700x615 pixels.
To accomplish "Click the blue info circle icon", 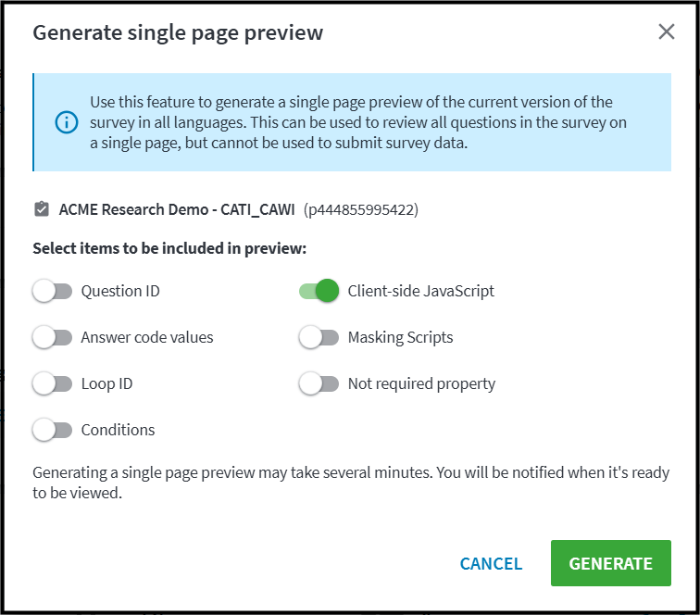I will click(67, 122).
